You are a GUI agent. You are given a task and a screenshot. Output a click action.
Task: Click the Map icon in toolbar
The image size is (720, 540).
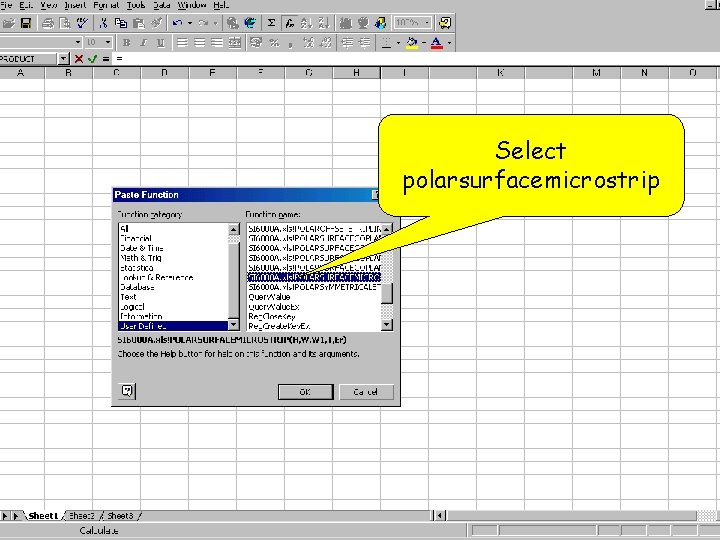[x=363, y=23]
